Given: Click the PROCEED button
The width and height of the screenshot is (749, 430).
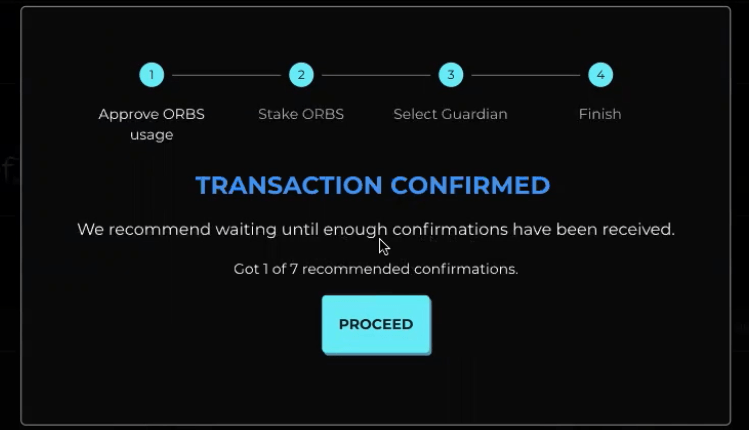Looking at the screenshot, I should coord(376,324).
